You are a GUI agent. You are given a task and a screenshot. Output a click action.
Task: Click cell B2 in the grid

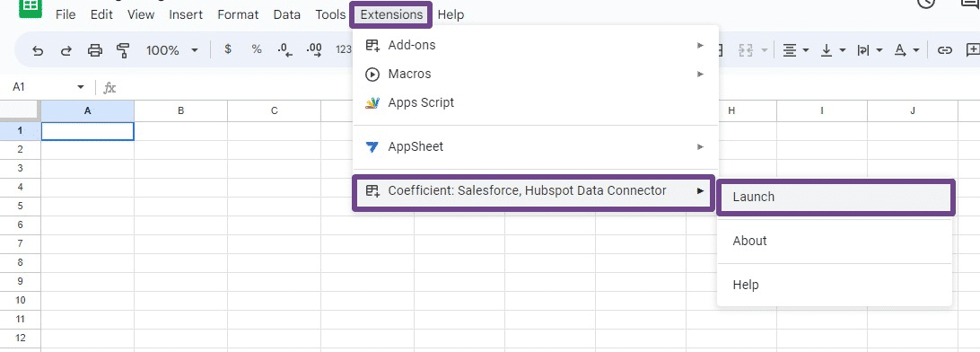pos(180,149)
